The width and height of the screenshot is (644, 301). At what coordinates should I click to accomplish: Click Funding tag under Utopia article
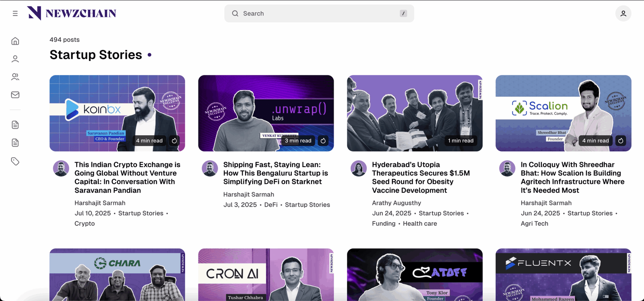pos(384,223)
